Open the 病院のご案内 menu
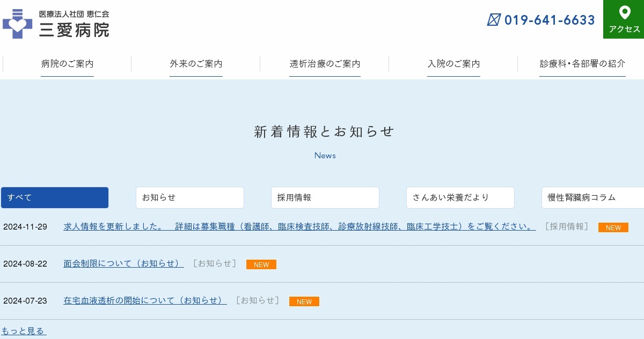This screenshot has width=644, height=339. [67, 64]
